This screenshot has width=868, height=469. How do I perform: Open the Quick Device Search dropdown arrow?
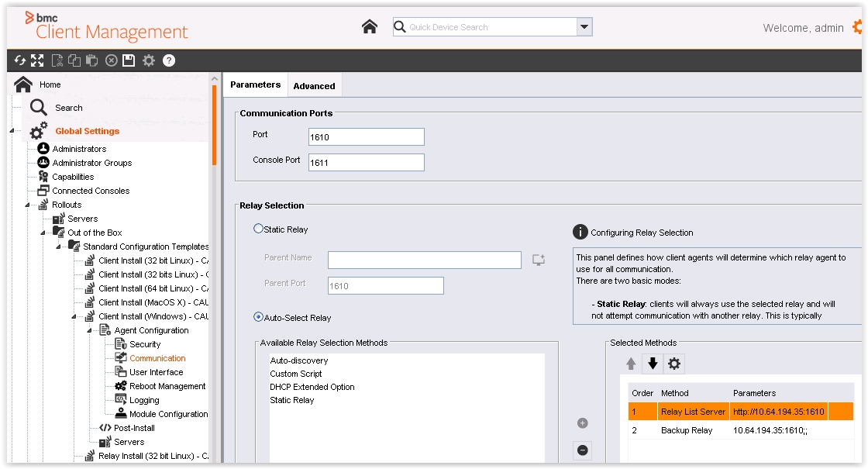click(x=584, y=27)
